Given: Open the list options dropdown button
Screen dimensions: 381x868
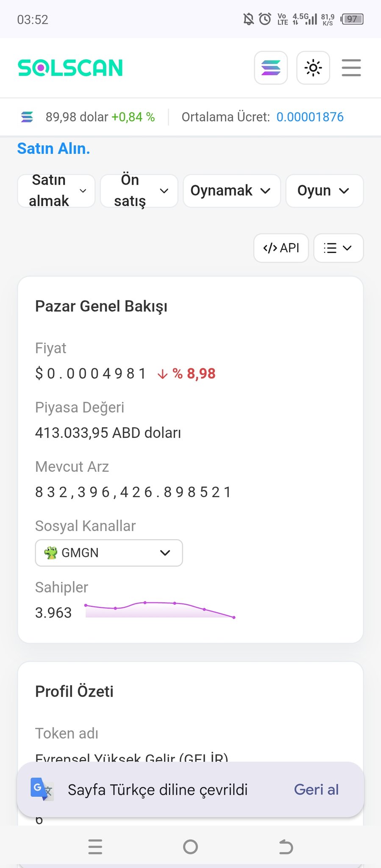Looking at the screenshot, I should tap(338, 248).
